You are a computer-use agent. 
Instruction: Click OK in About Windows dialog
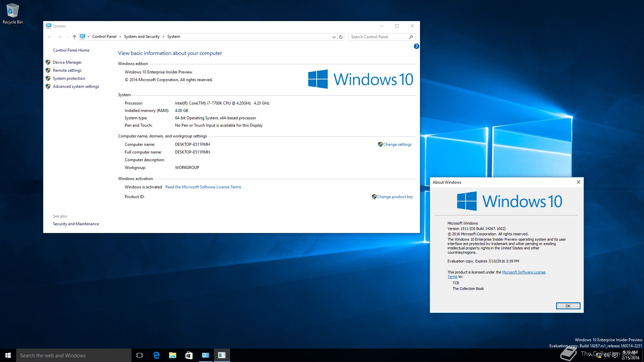tap(568, 306)
